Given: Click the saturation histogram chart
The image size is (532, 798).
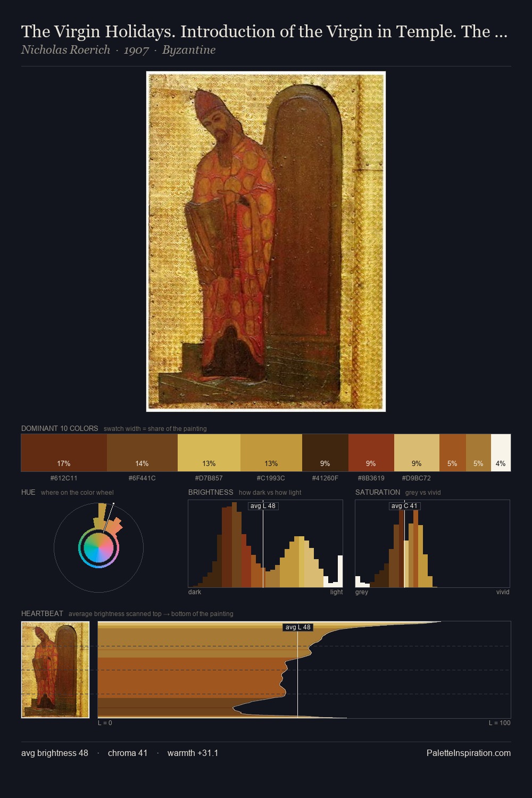Looking at the screenshot, I should click(433, 544).
